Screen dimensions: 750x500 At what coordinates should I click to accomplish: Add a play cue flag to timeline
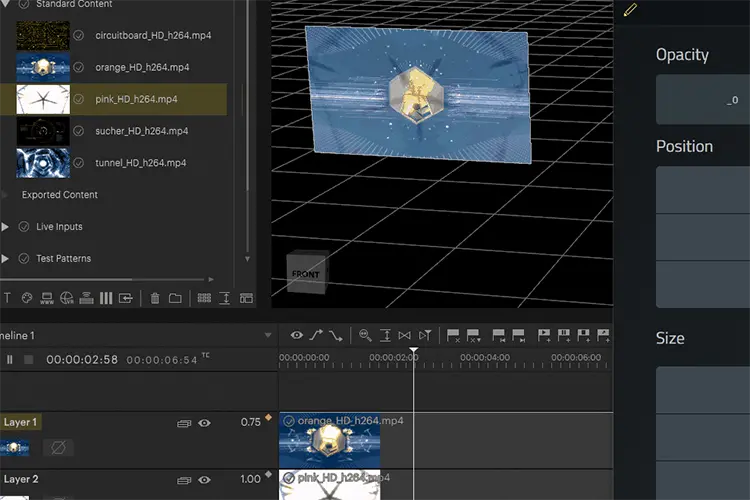click(x=544, y=335)
